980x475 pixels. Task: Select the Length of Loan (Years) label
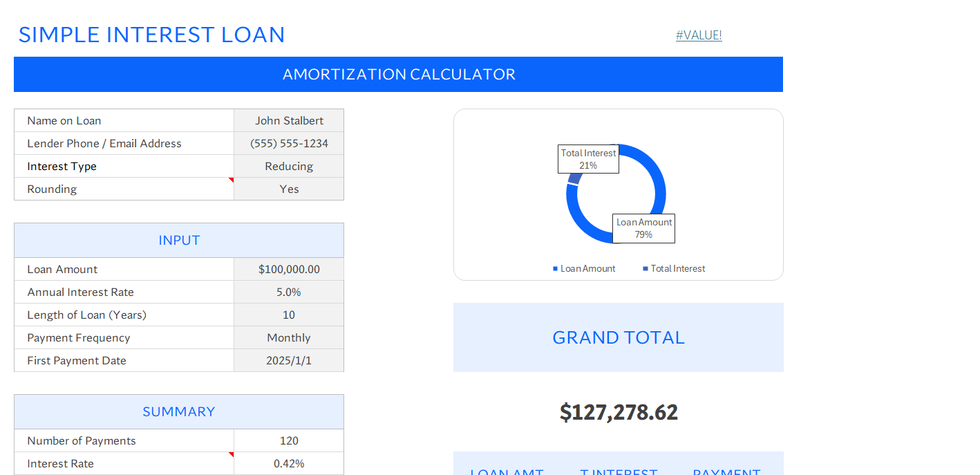coord(124,315)
